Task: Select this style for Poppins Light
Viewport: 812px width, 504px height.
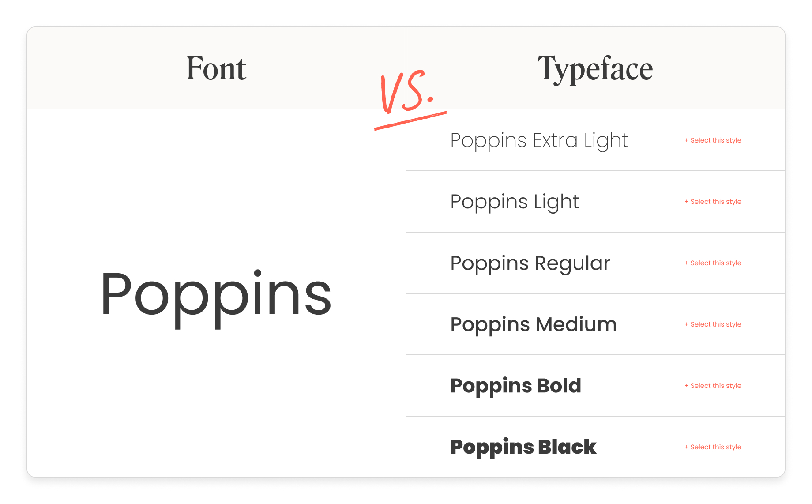Action: pos(715,202)
